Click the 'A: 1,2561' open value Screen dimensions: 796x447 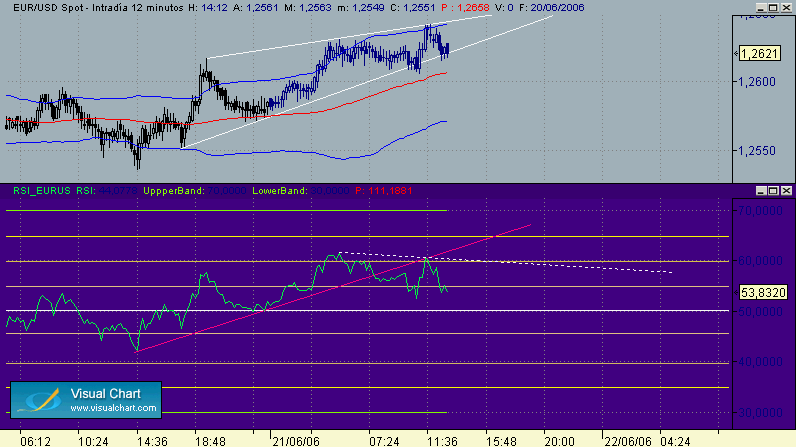[x=256, y=8]
